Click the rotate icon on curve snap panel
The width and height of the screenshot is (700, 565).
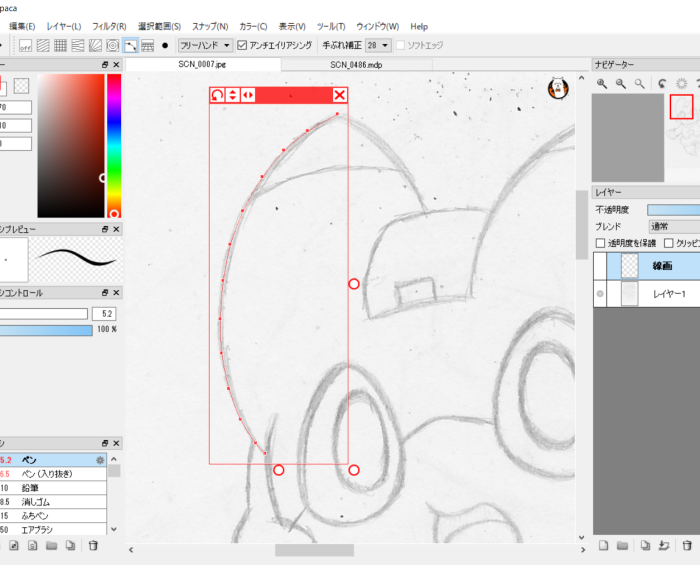coord(217,95)
